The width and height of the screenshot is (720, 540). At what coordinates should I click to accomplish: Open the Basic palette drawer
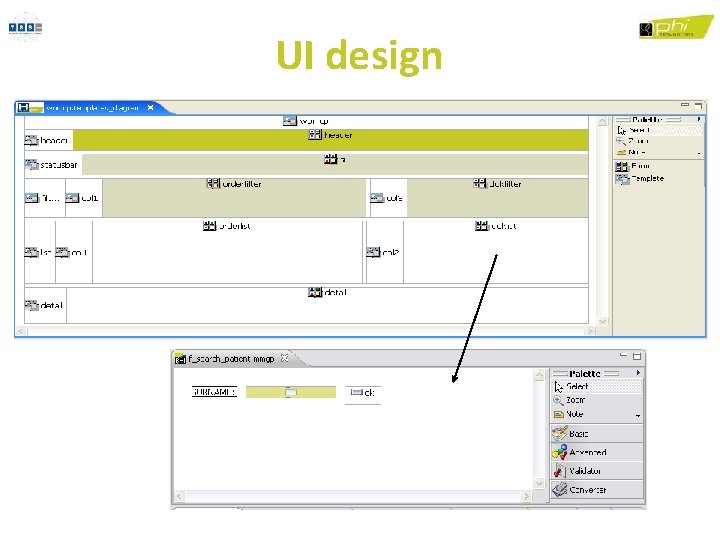(x=597, y=433)
